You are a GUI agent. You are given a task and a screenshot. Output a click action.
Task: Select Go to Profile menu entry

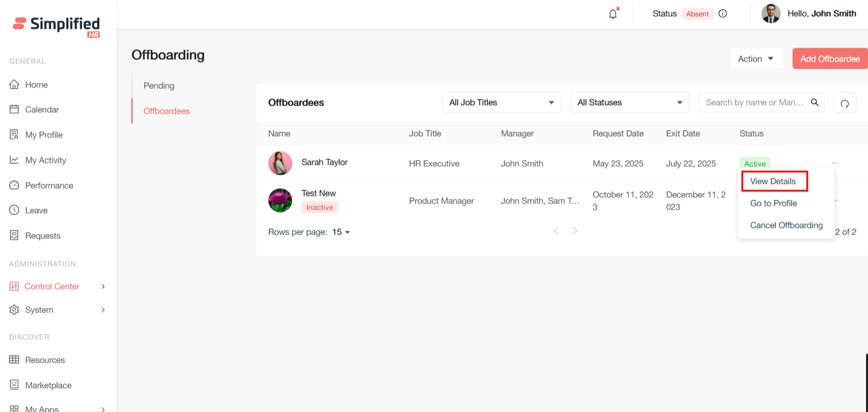point(773,203)
